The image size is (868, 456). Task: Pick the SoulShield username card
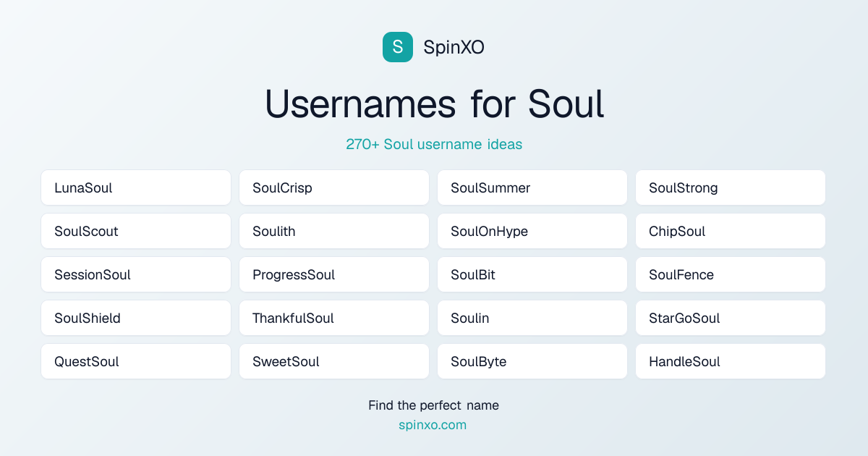click(x=136, y=318)
